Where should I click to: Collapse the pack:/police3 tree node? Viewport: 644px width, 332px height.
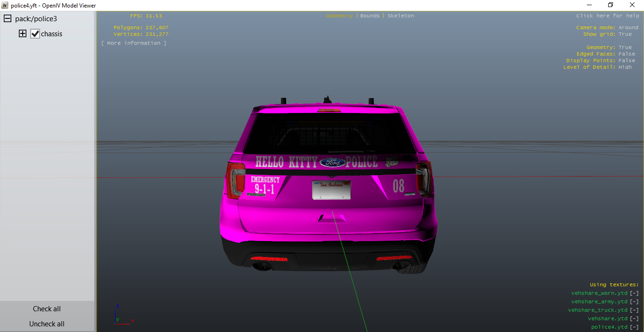(x=8, y=19)
